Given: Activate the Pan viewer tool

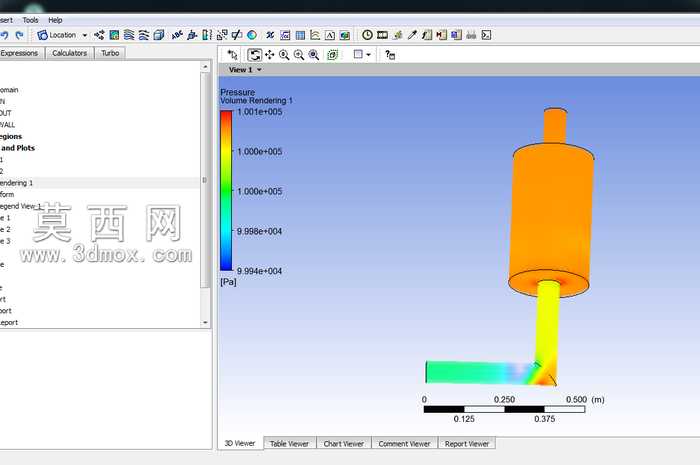Looking at the screenshot, I should [269, 55].
